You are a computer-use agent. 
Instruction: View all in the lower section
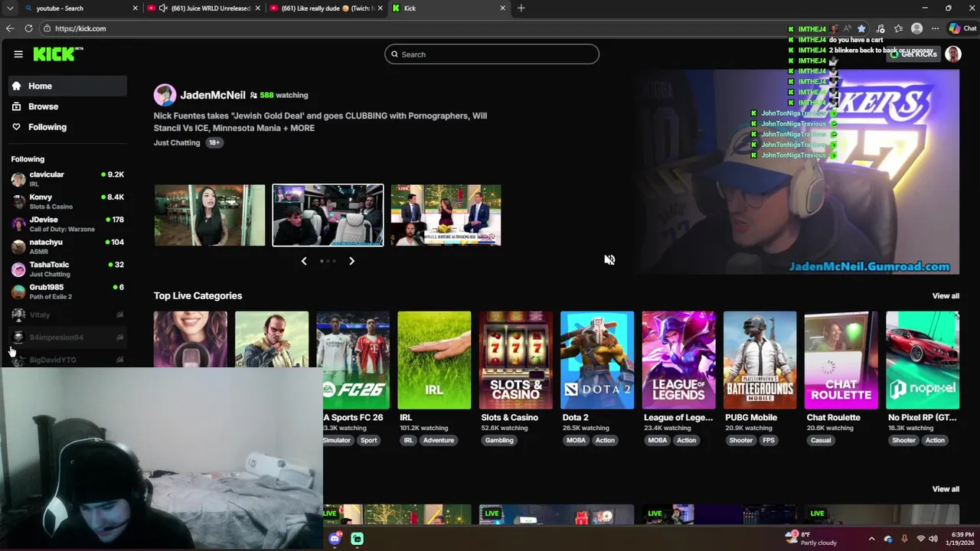point(946,489)
